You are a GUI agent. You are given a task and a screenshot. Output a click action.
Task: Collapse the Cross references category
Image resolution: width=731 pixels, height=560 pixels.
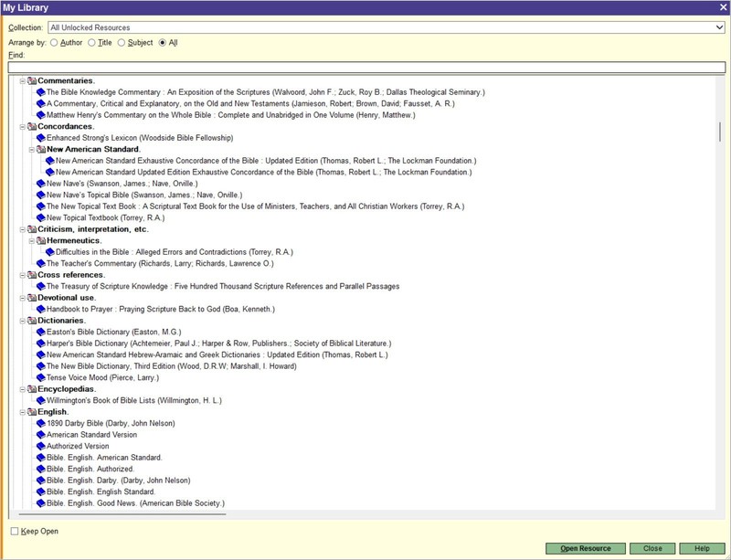[x=22, y=275]
